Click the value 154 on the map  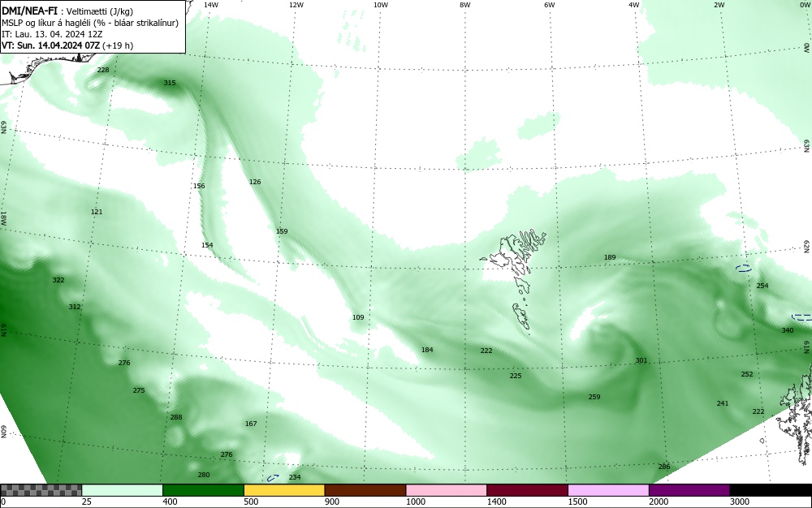[x=207, y=245]
